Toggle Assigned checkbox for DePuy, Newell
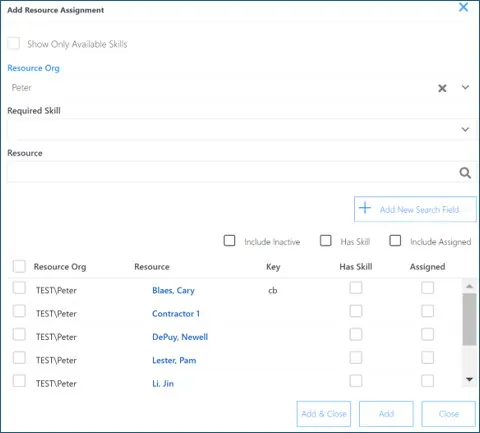This screenshot has height=433, width=480. pyautogui.click(x=428, y=334)
